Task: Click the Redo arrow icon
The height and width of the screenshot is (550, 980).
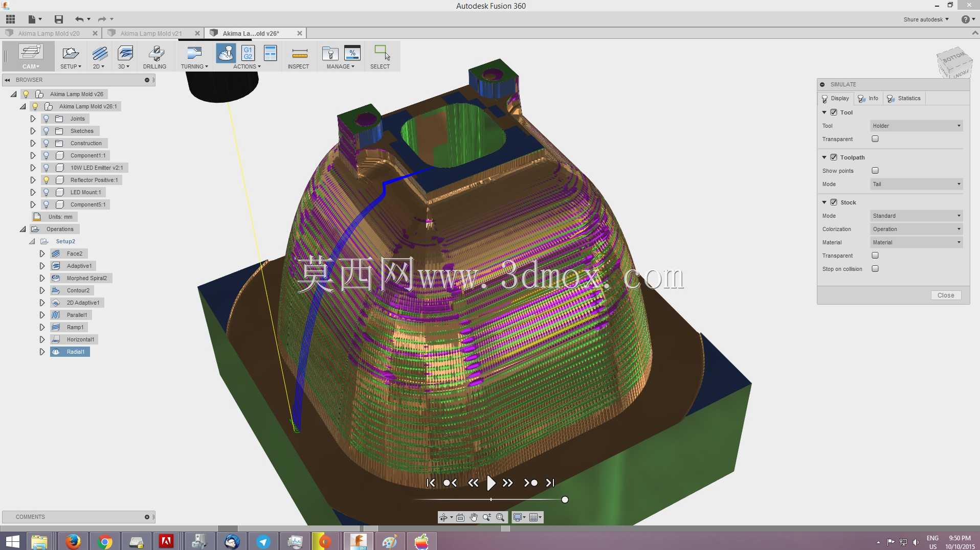Action: click(x=102, y=19)
